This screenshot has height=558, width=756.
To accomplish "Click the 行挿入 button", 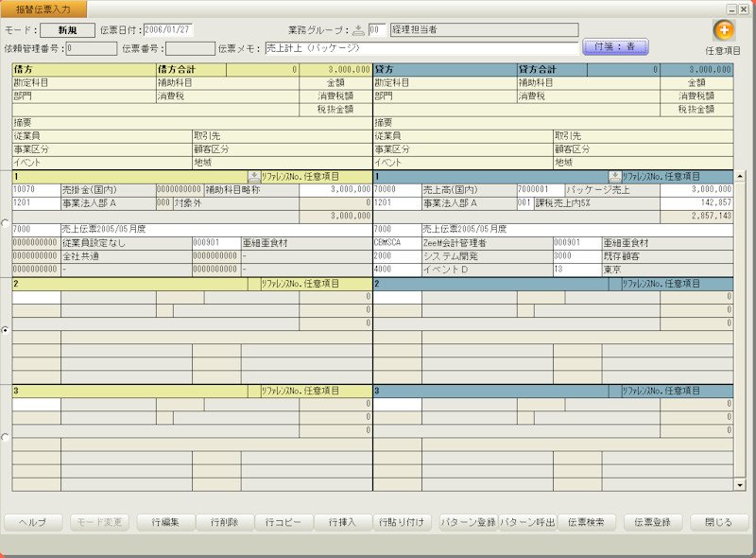I will pos(342,522).
